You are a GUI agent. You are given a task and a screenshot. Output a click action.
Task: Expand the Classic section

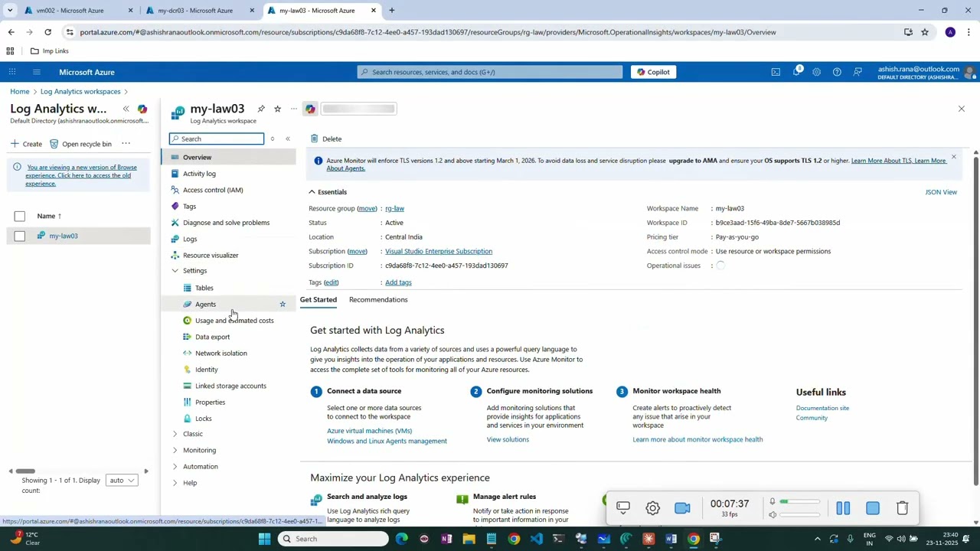coord(175,434)
